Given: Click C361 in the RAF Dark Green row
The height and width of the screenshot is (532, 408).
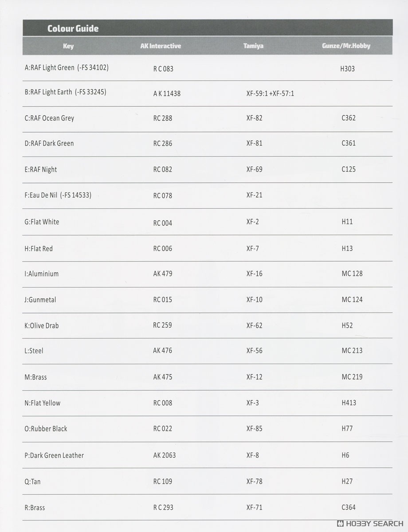Looking at the screenshot, I should [x=349, y=143].
